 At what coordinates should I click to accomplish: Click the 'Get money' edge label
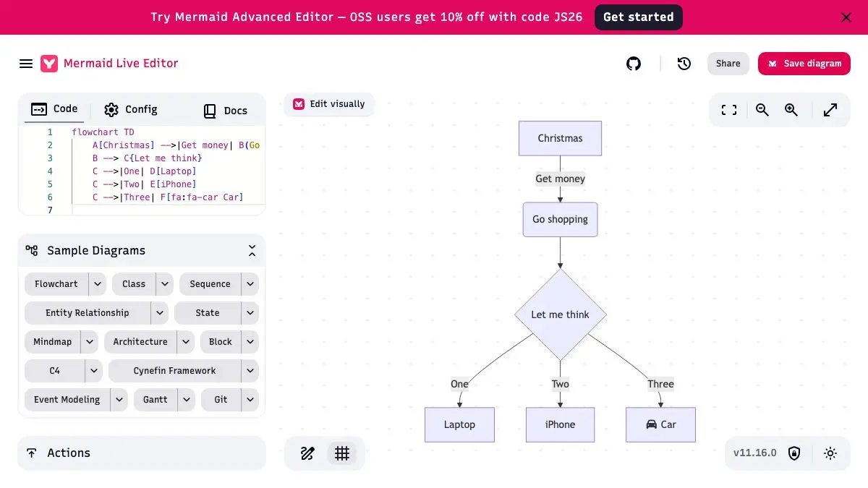coord(561,179)
